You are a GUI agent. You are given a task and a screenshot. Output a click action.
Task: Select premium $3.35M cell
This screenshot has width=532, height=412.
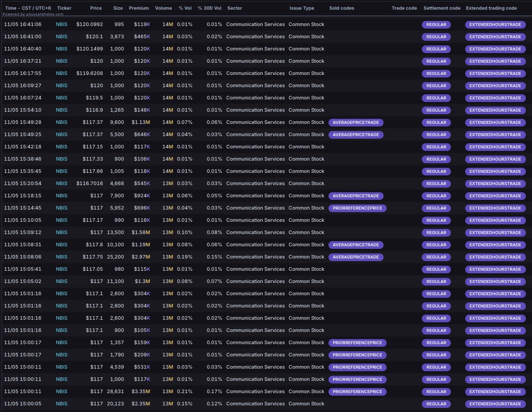141,391
